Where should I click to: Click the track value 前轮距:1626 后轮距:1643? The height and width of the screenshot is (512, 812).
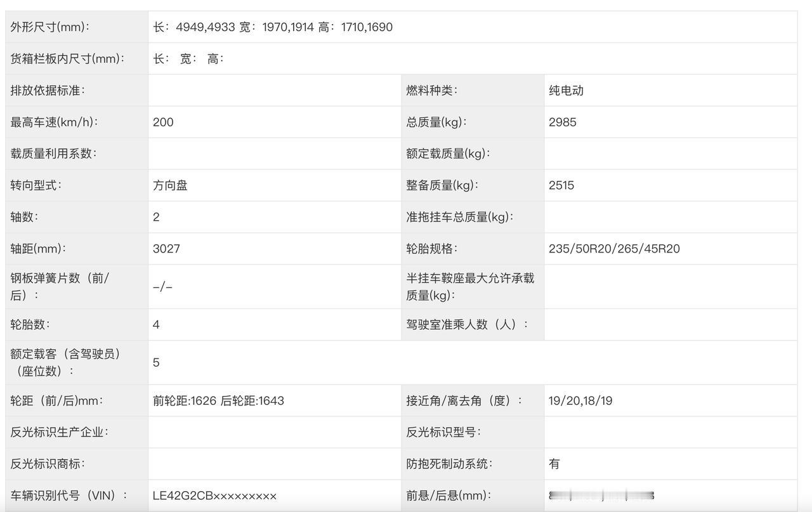point(218,401)
